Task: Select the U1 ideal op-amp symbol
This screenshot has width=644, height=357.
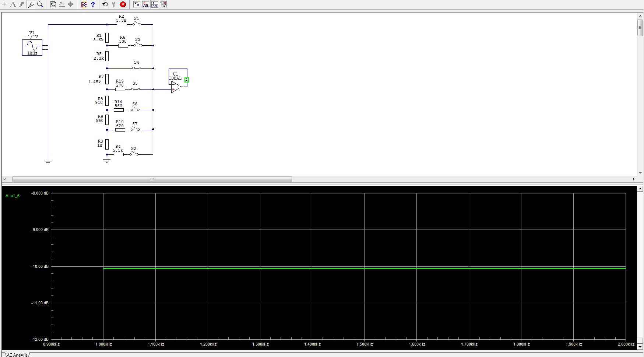Action: 176,87
